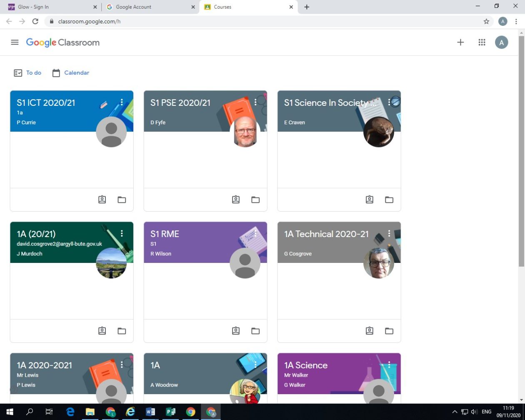Open the Chrome three-dot menu
This screenshot has width=525, height=420.
tap(516, 21)
